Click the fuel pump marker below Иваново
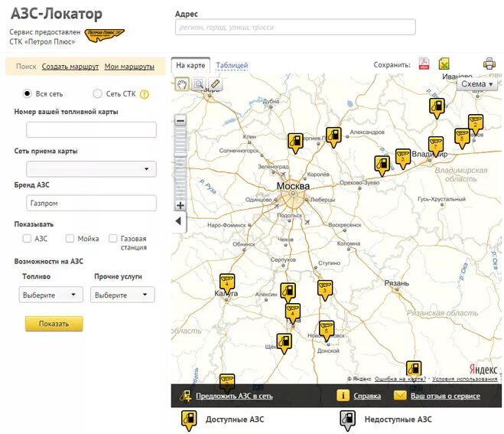This screenshot has width=504, height=434. click(x=437, y=108)
